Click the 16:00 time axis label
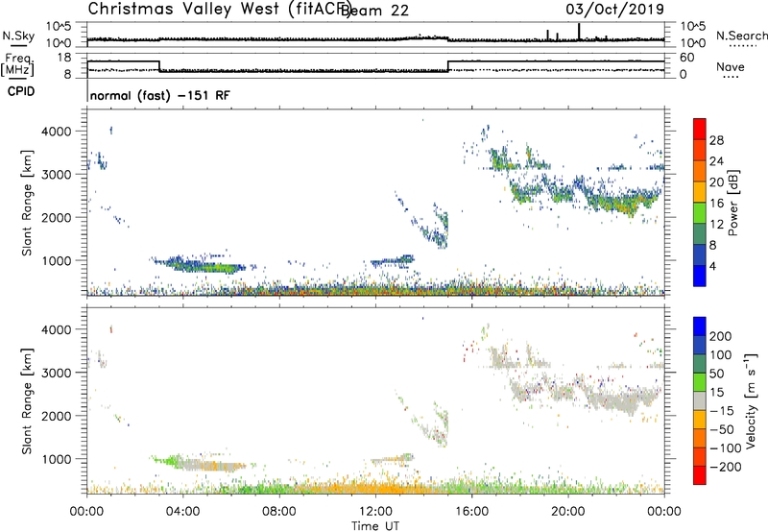The image size is (768, 532). (x=471, y=512)
